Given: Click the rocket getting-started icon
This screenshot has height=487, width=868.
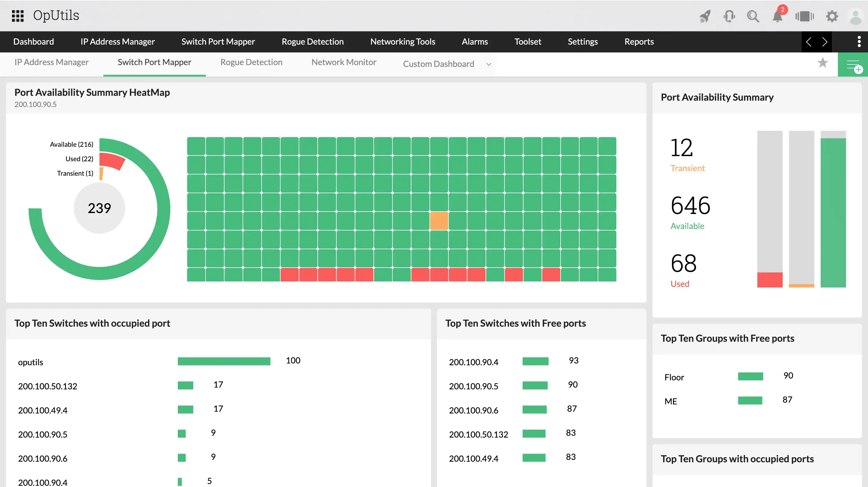Looking at the screenshot, I should point(705,16).
